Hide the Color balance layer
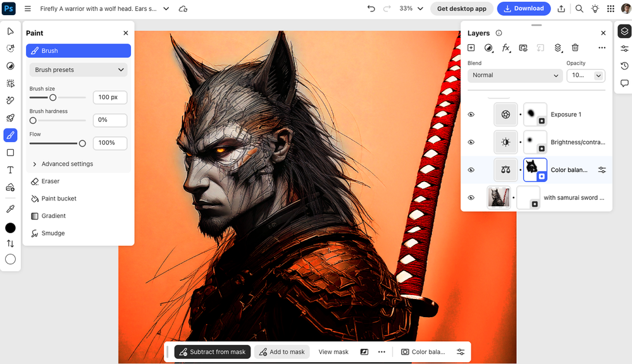 471,170
